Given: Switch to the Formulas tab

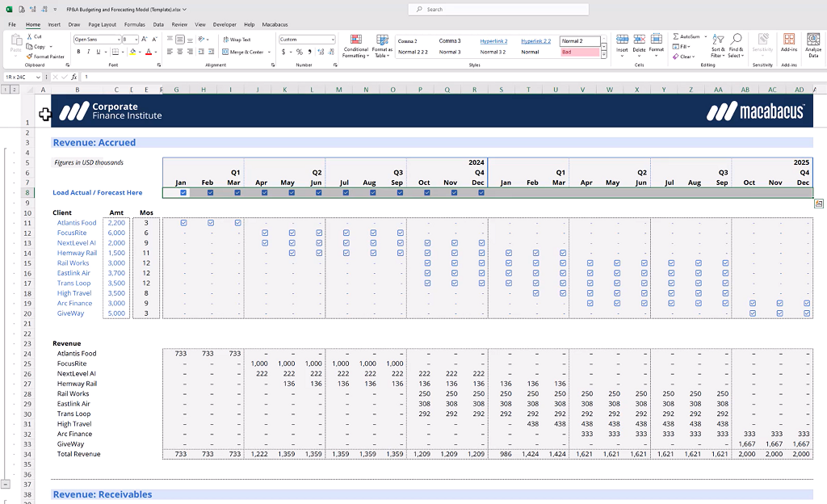Looking at the screenshot, I should coord(135,24).
